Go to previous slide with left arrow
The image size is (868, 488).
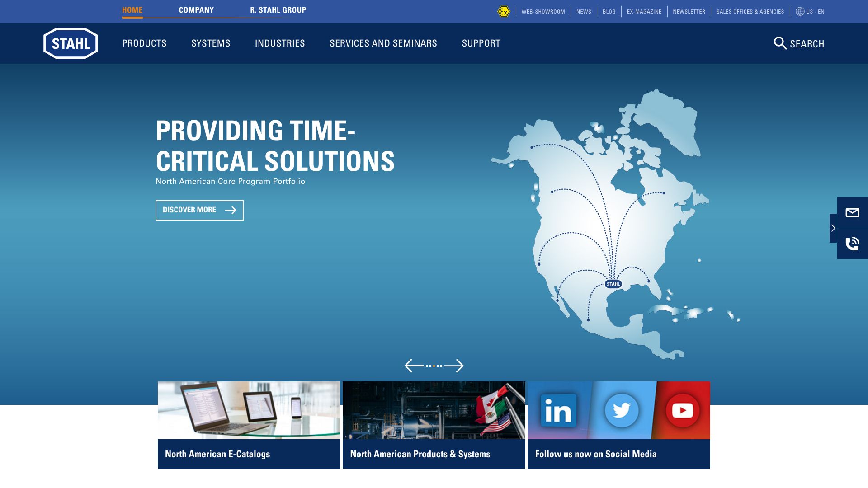pyautogui.click(x=414, y=366)
